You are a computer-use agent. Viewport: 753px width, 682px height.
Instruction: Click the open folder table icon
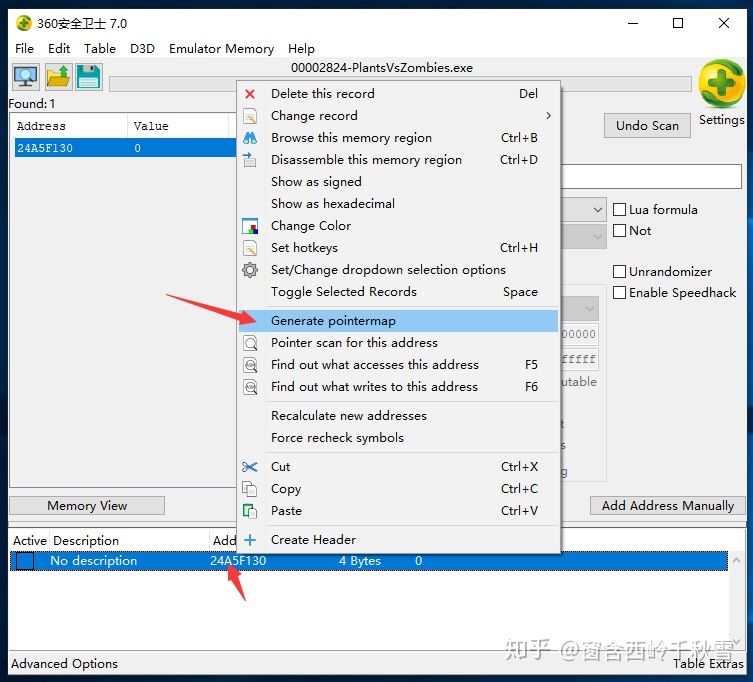tap(59, 77)
